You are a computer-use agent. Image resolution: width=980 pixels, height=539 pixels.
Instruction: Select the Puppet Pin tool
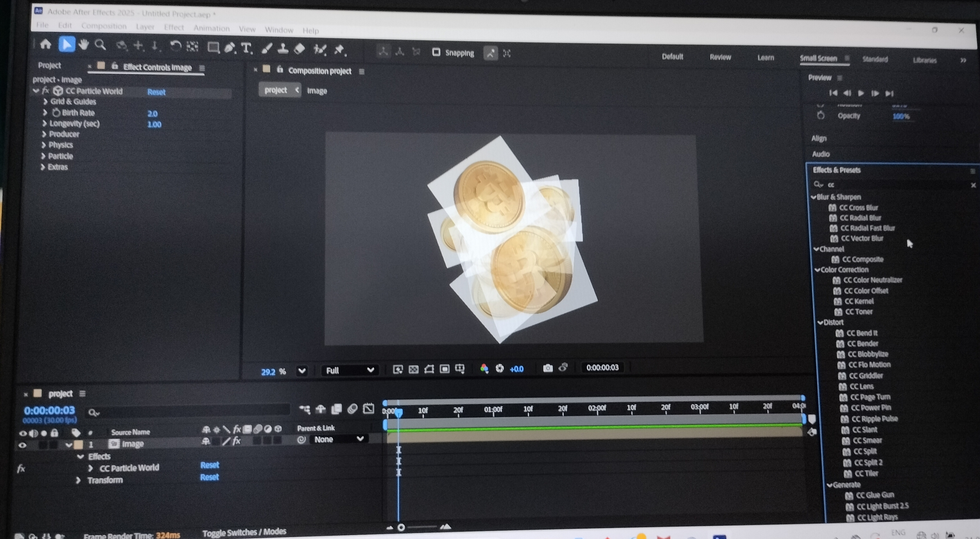[x=339, y=50]
